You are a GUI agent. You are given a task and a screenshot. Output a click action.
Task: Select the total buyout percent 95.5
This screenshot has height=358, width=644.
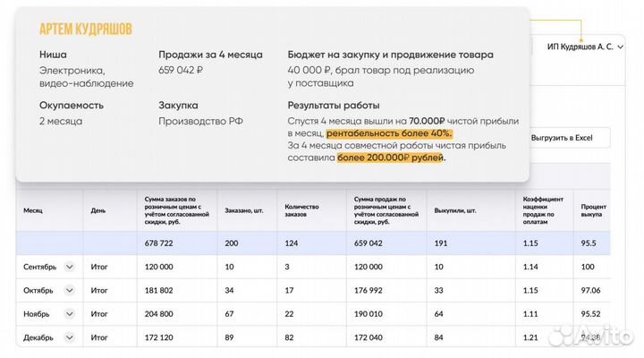[x=589, y=243]
